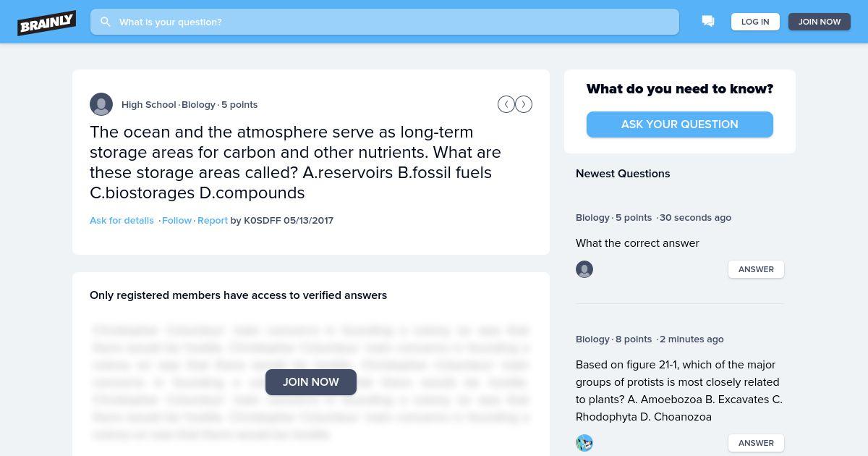The height and width of the screenshot is (456, 868).
Task: Open the 'Ask for details' link
Action: tap(122, 220)
